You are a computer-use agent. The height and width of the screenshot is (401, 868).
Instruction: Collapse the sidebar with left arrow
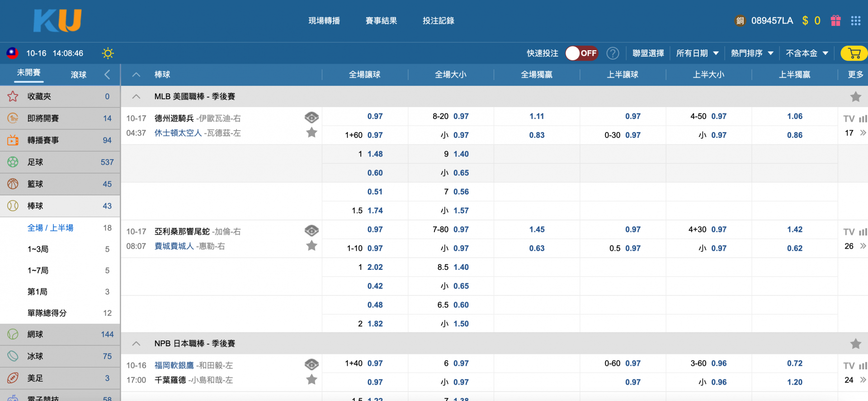[107, 75]
